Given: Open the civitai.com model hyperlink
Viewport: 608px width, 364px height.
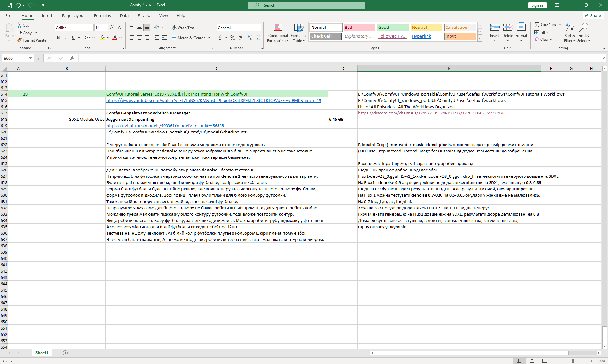Looking at the screenshot, I should pos(165,126).
